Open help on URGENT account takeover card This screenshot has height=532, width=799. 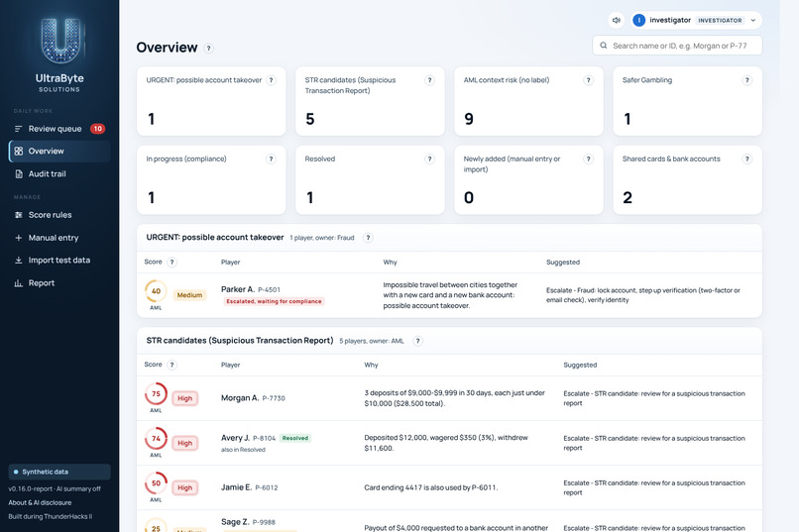coord(271,80)
